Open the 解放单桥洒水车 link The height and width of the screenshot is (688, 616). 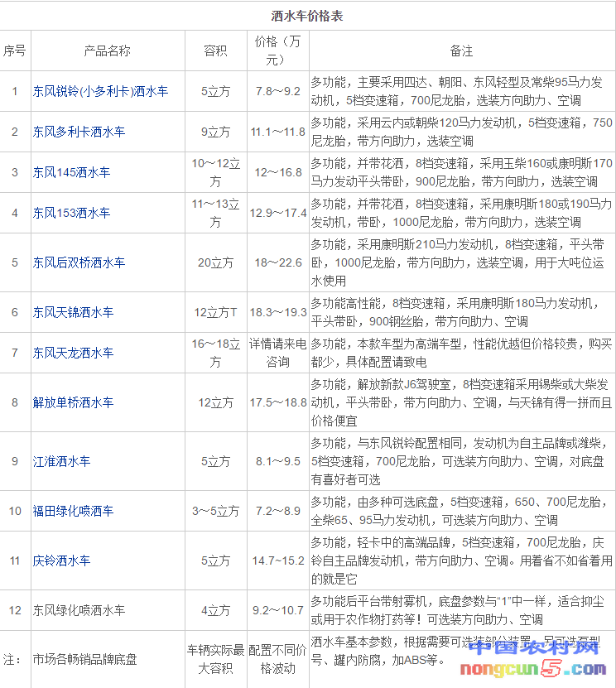point(73,402)
